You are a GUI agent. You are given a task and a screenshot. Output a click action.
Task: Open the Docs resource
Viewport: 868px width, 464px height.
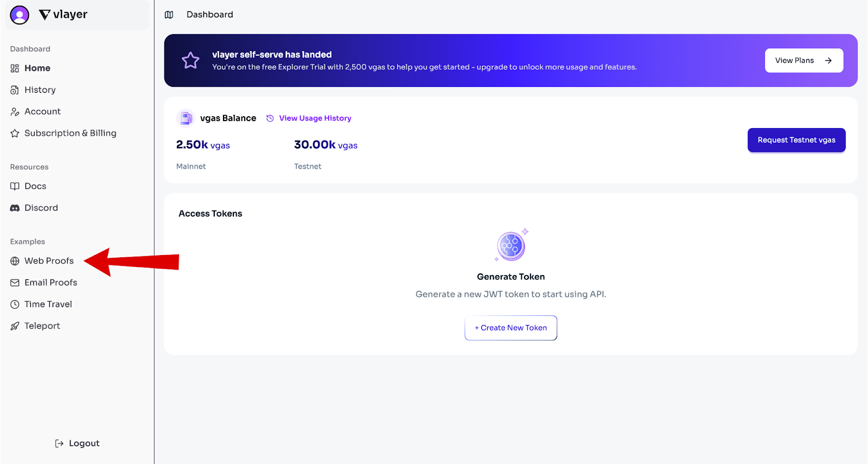(x=35, y=186)
